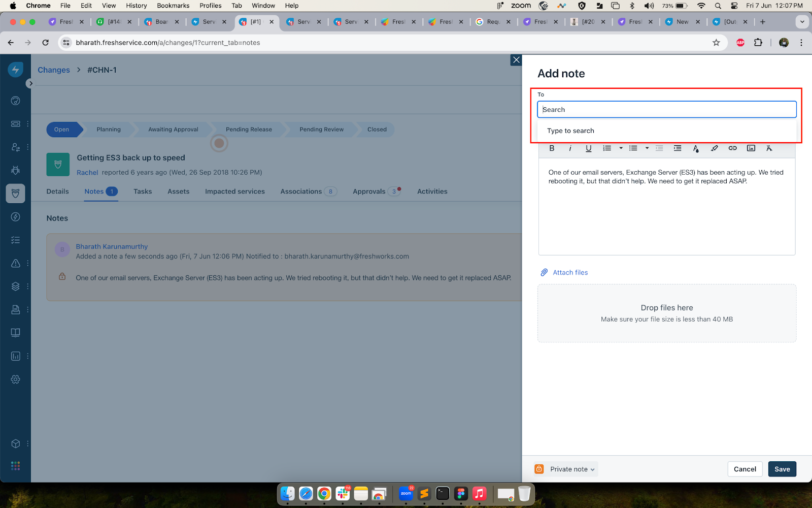Reload the page in Chrome
The width and height of the screenshot is (812, 508).
click(46, 43)
